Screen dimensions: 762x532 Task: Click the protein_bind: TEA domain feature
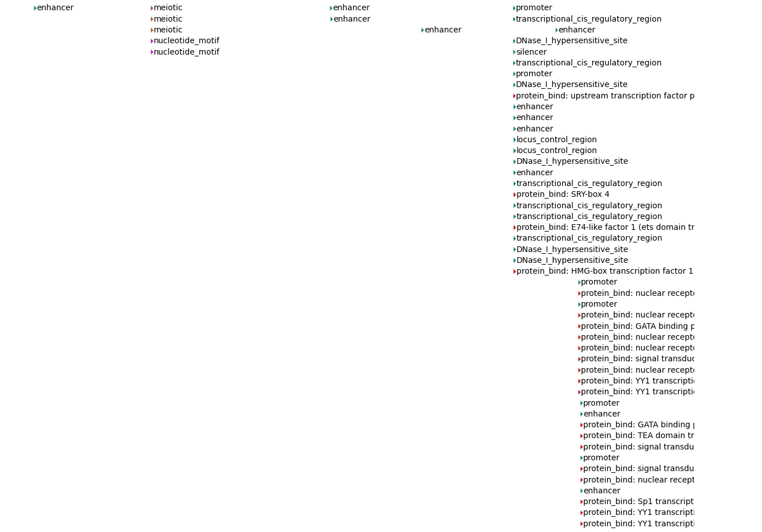tap(638, 435)
